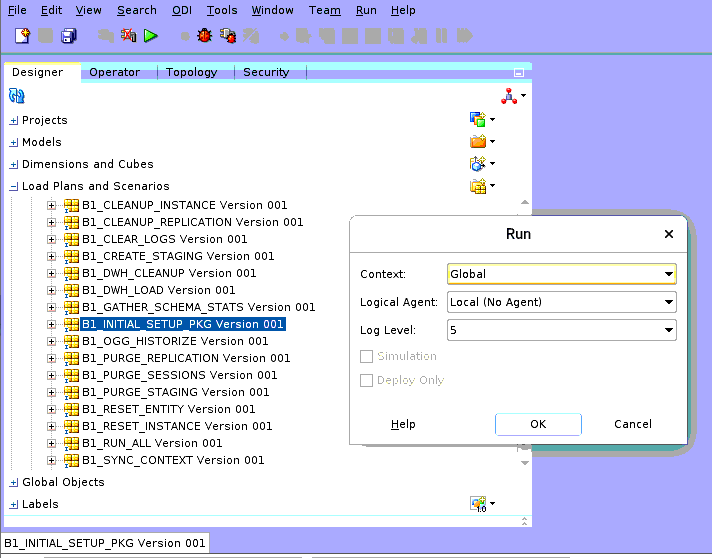Screen dimensions: 712x558
Task: Open the Tools menu
Action: 222,10
